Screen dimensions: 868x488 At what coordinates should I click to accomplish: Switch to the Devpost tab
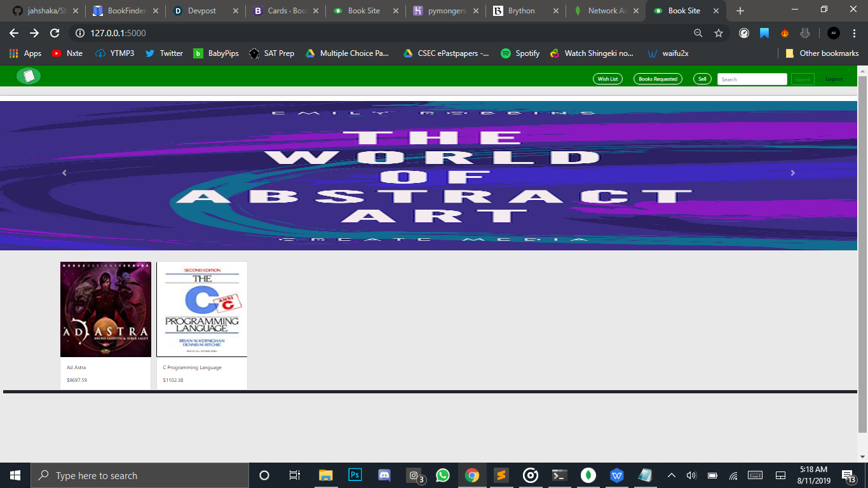click(x=205, y=11)
